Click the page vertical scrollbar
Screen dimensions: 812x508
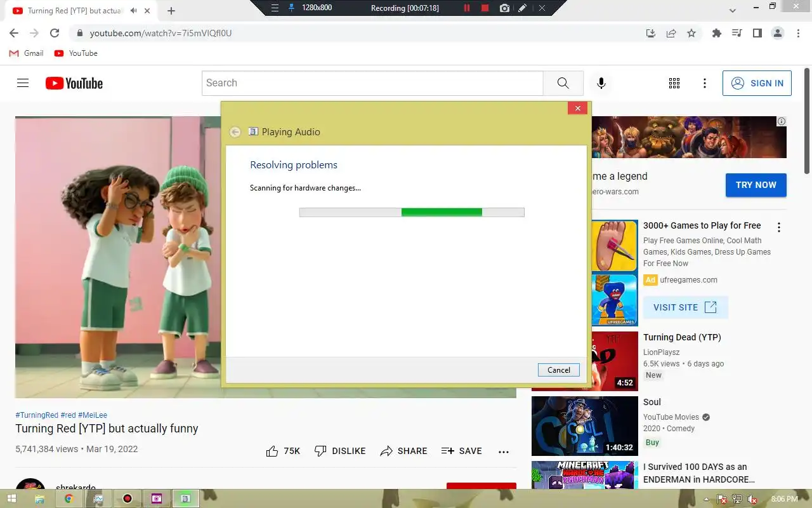[807, 121]
